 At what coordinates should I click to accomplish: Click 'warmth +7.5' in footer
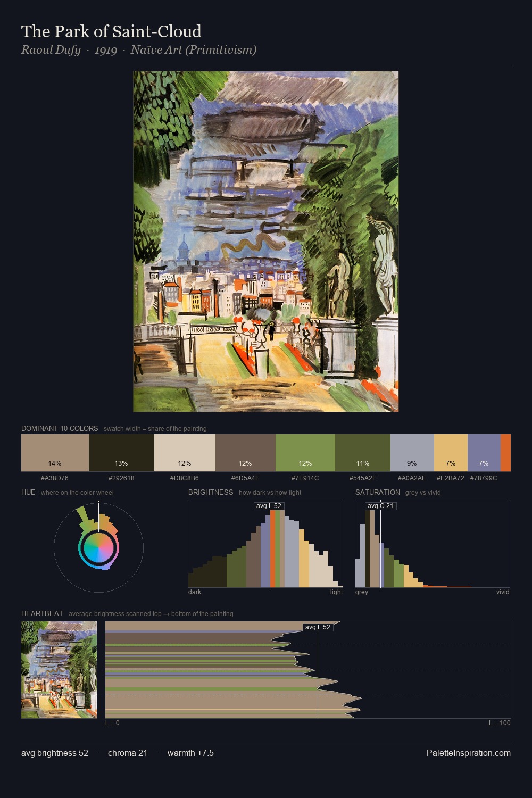tap(190, 753)
